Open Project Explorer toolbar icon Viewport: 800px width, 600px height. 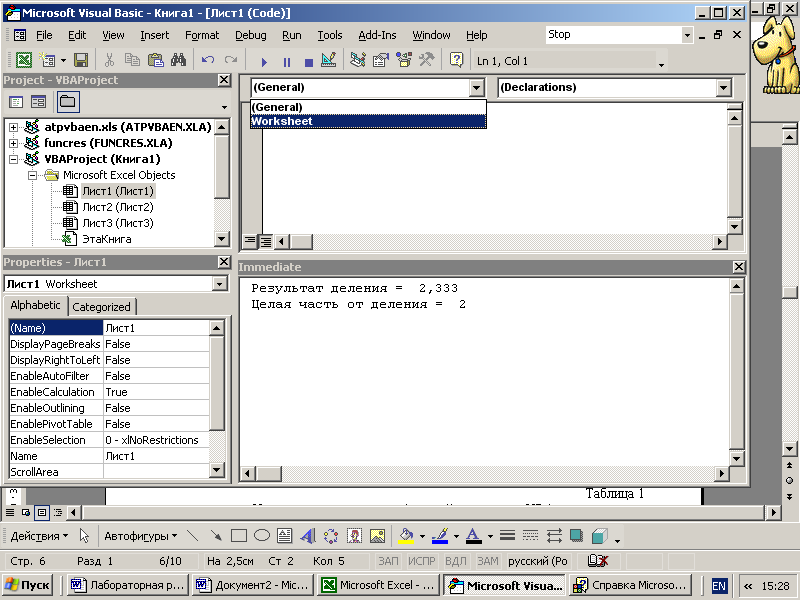click(358, 60)
